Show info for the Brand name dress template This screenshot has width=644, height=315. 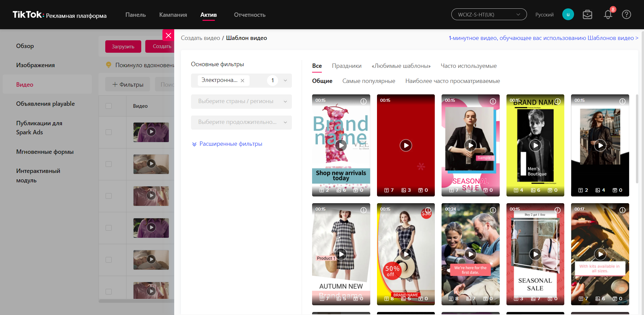pyautogui.click(x=364, y=101)
